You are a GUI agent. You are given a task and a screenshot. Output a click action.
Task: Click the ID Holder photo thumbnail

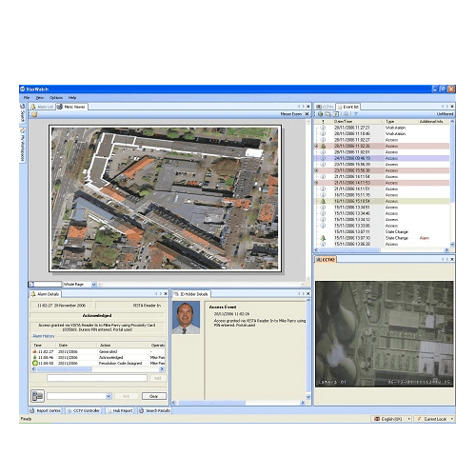point(187,318)
